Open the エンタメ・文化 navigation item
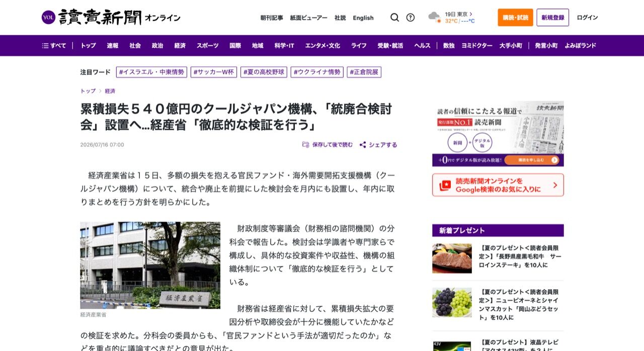 coord(323,45)
